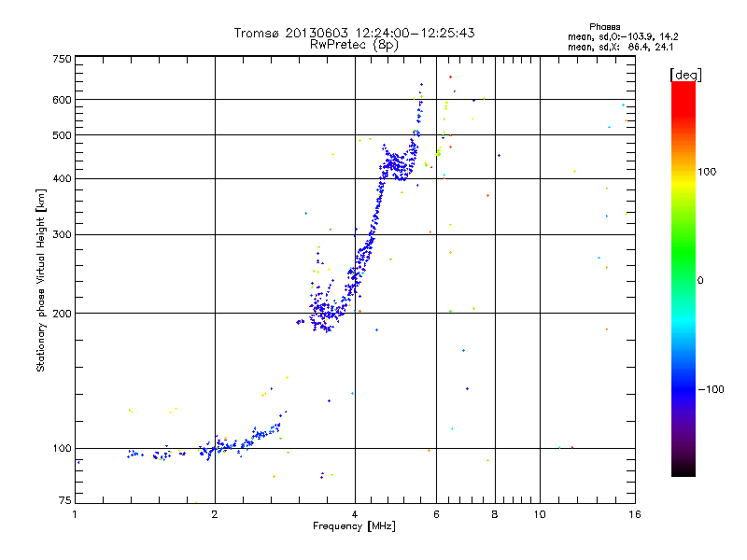Click the '100' colorbar tick label
Screen dimensions: 747x560
tap(707, 172)
